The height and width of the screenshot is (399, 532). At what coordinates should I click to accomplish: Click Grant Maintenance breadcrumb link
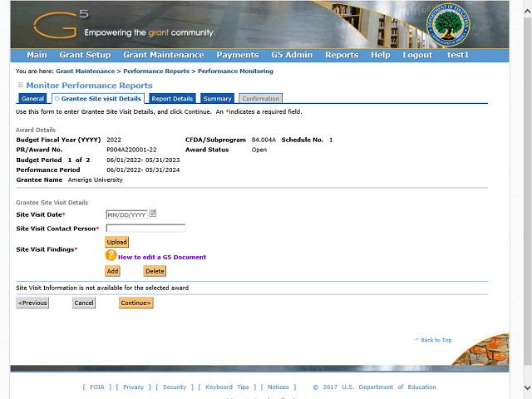85,71
